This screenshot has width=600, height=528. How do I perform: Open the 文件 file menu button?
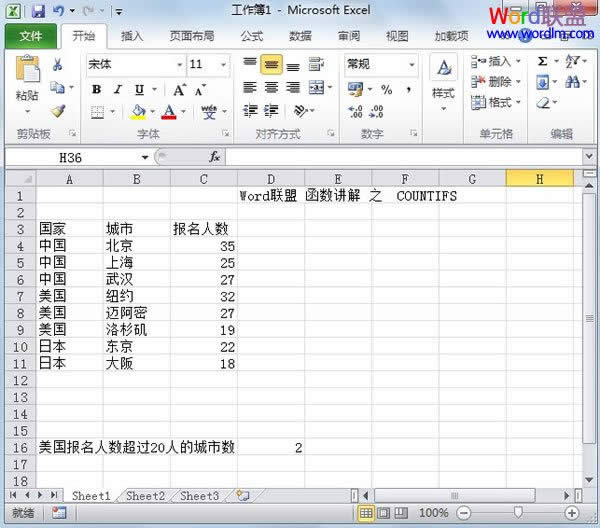[x=31, y=36]
